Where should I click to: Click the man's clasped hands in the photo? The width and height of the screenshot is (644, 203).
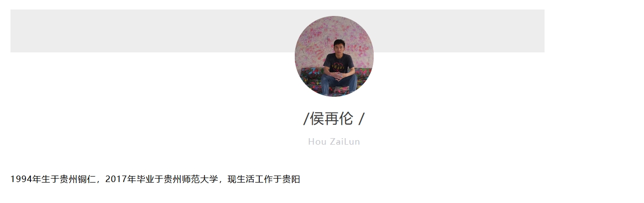[339, 77]
